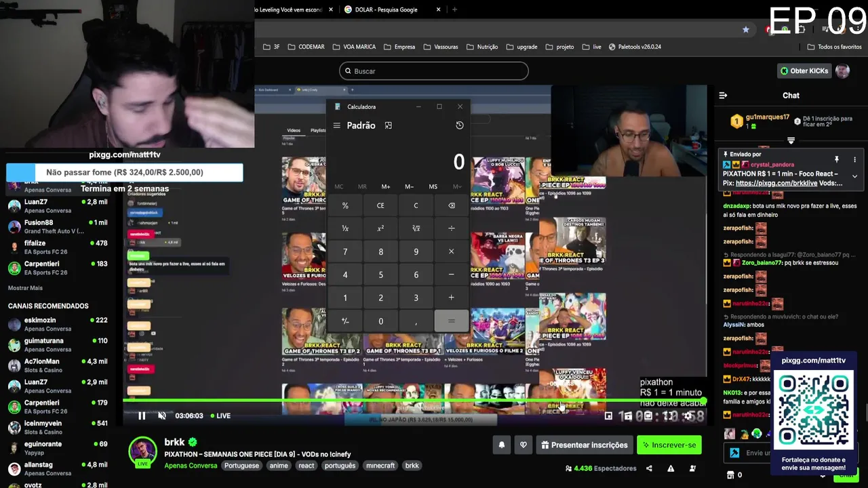The image size is (868, 488).
Task: Expand the gifter leaderboard in the Chat panel
Action: tap(791, 141)
